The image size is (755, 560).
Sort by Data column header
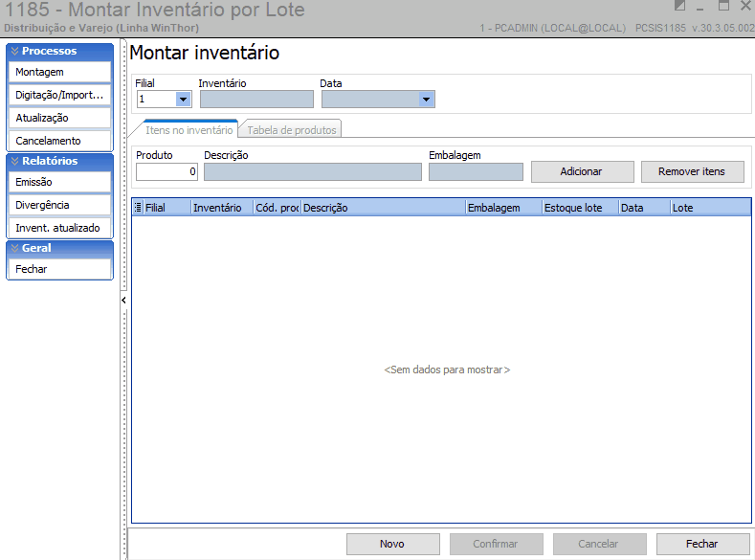[644, 208]
